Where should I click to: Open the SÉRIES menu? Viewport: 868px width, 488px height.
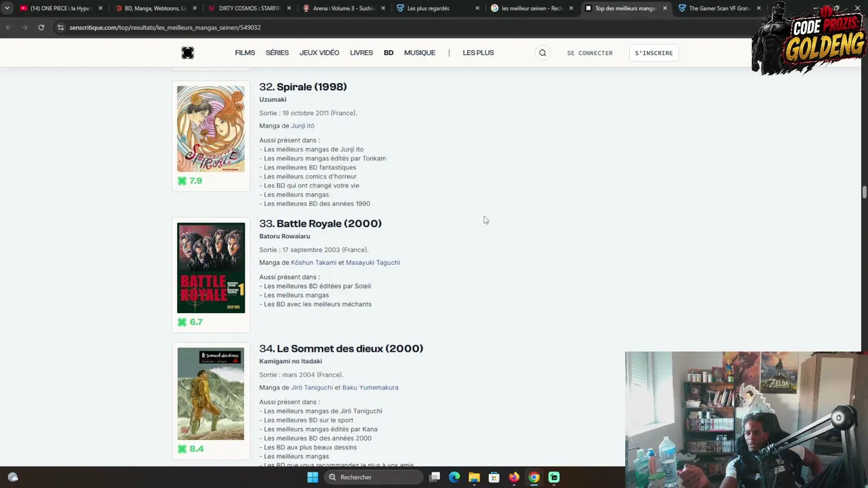[277, 53]
